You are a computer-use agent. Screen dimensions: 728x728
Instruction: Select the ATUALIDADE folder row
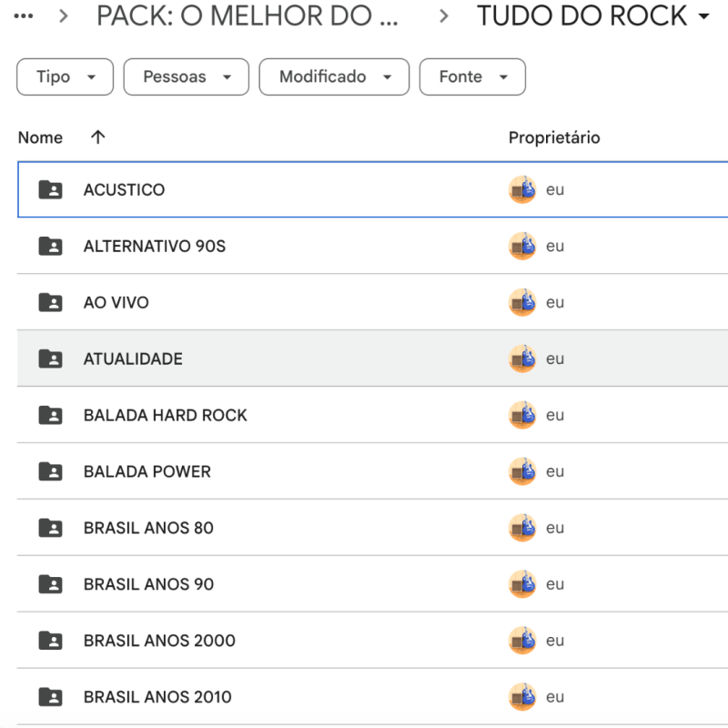click(273, 359)
